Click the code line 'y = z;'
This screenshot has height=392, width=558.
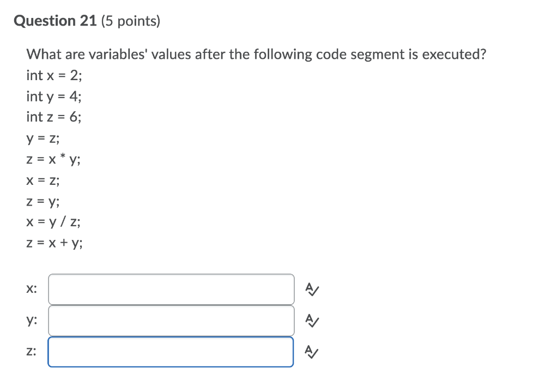tap(43, 138)
